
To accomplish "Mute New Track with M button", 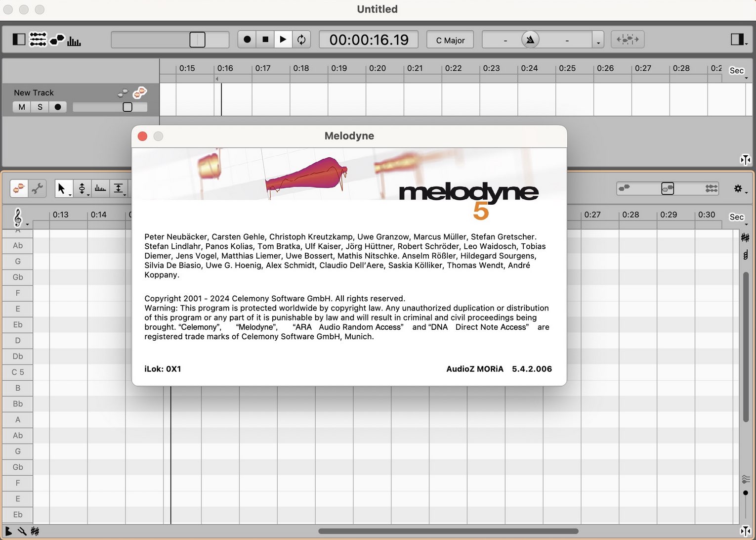I will [x=22, y=107].
